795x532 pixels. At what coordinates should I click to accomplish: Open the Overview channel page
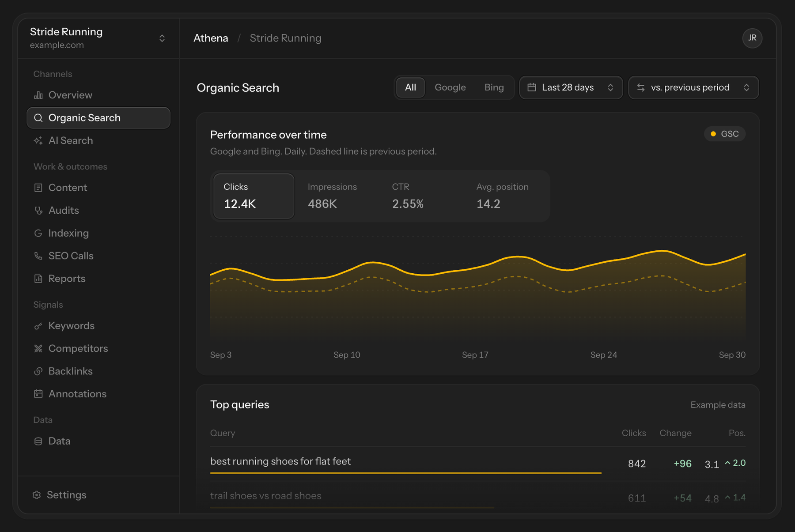[x=98, y=95]
